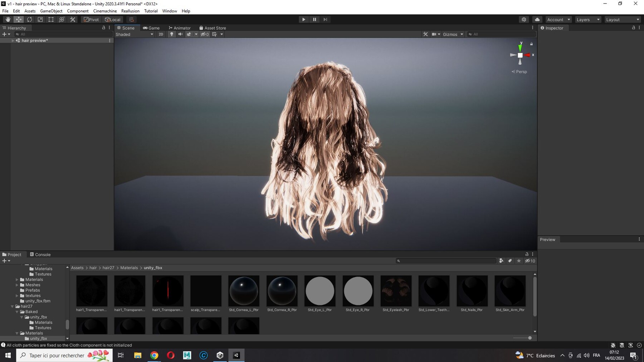Toggle grid snapping icon in toolbar
Viewport: 644px width, 362px height.
[x=131, y=19]
